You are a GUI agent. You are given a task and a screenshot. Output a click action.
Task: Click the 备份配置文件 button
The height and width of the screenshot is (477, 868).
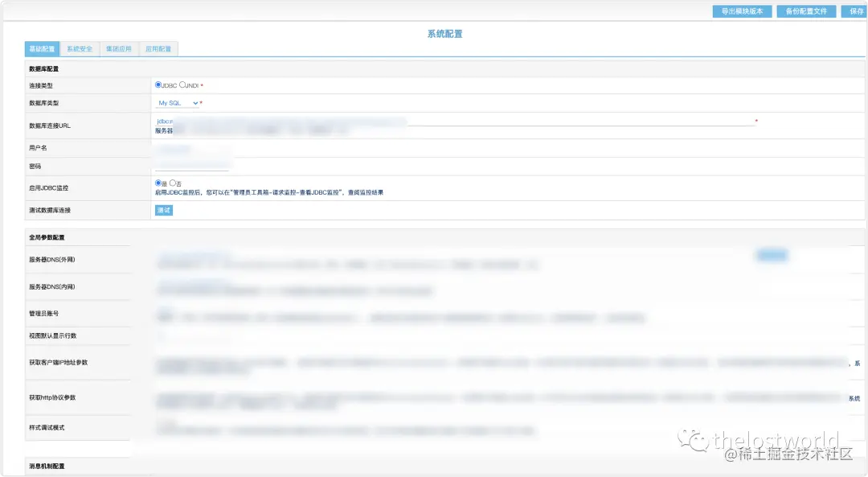pos(806,11)
